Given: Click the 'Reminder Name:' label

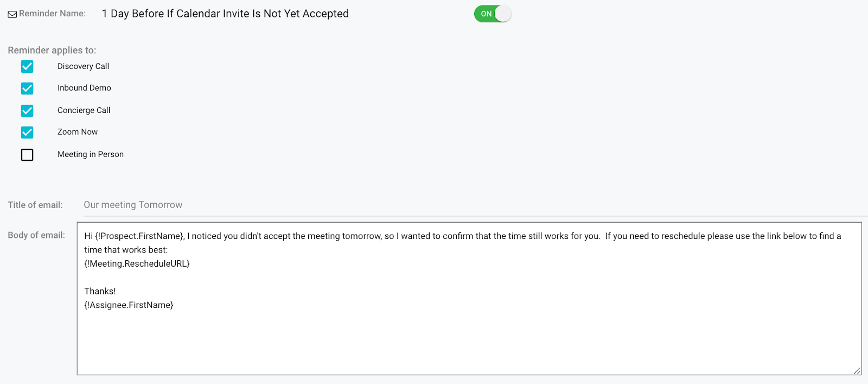Looking at the screenshot, I should [x=52, y=14].
